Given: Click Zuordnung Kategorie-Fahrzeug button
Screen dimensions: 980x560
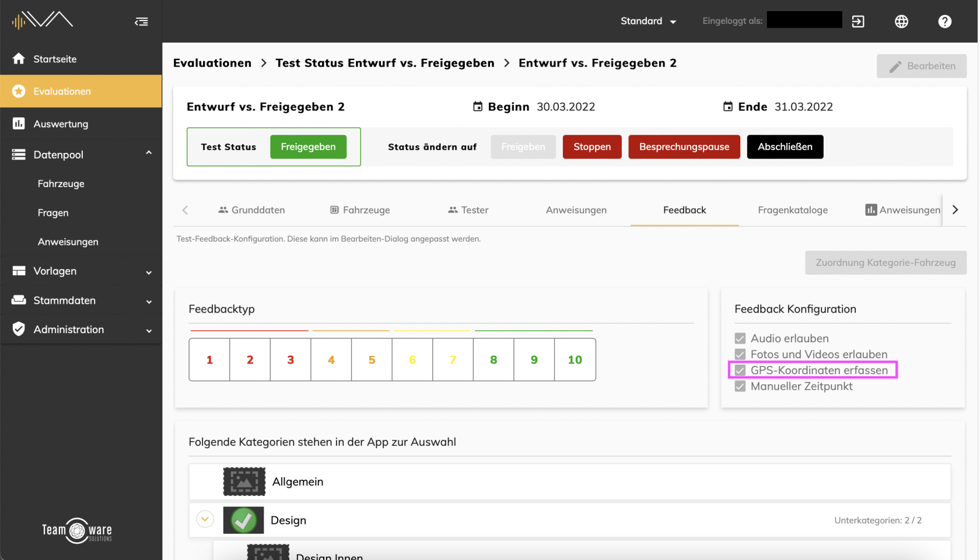Looking at the screenshot, I should (x=885, y=262).
